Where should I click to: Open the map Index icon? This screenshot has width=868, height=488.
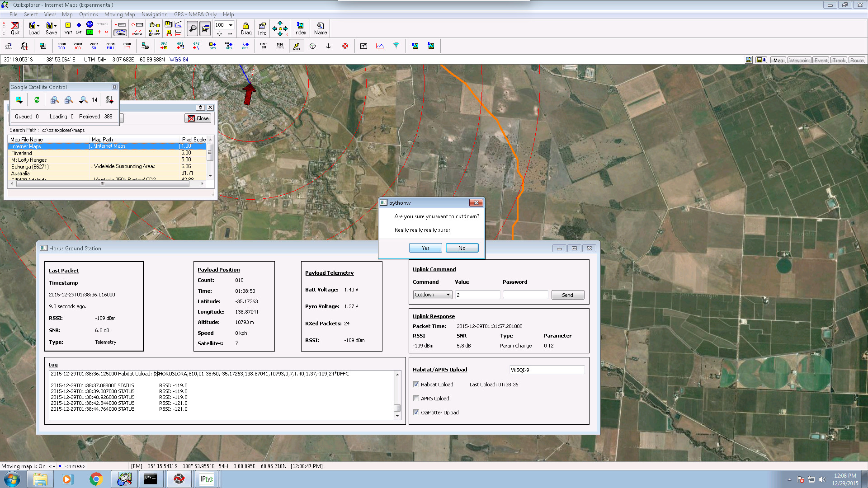(300, 28)
